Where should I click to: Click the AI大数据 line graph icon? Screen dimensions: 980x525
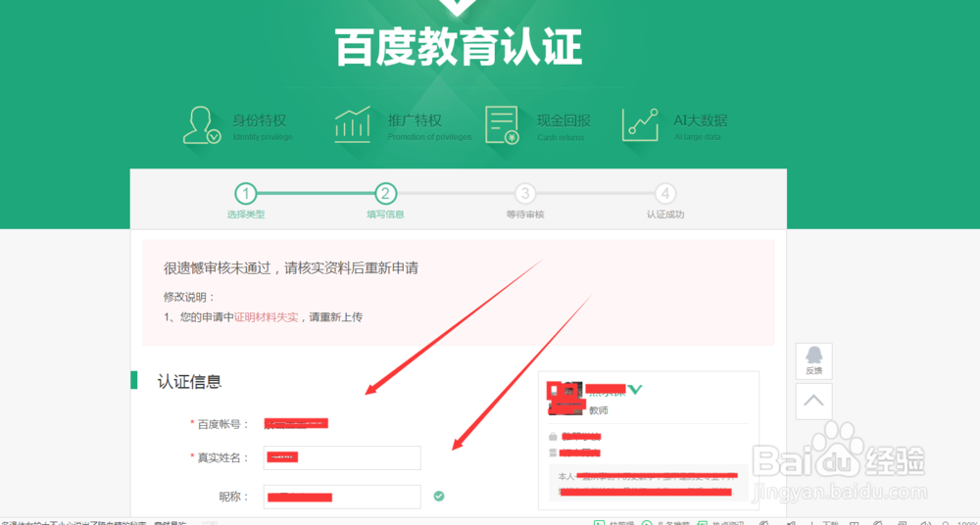(x=640, y=125)
